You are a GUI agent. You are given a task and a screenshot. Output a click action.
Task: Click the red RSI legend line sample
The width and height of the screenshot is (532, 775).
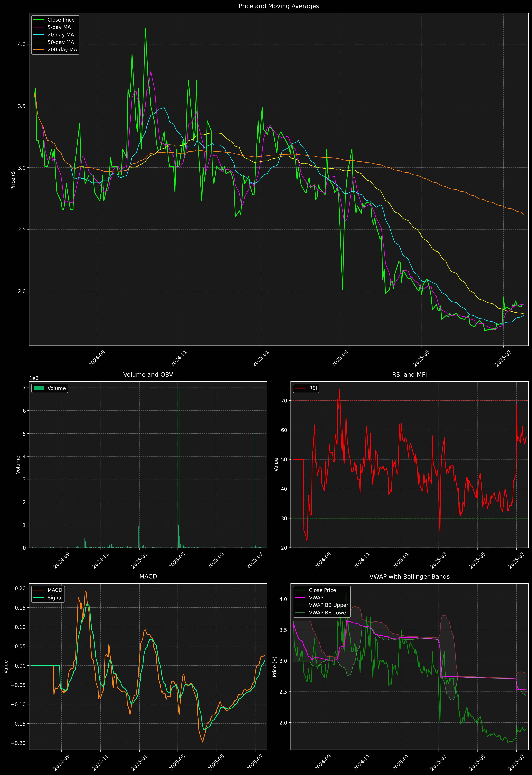click(300, 388)
